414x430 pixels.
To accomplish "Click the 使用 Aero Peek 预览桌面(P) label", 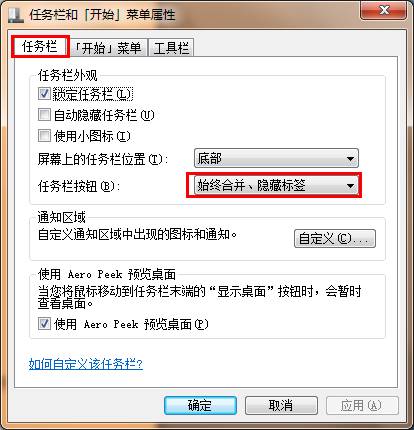I will pyautogui.click(x=131, y=324).
